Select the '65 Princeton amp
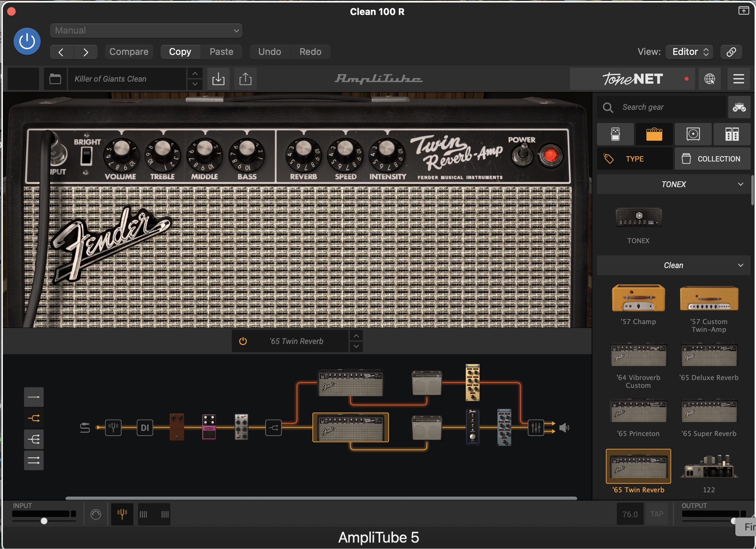This screenshot has width=756, height=549. (638, 411)
